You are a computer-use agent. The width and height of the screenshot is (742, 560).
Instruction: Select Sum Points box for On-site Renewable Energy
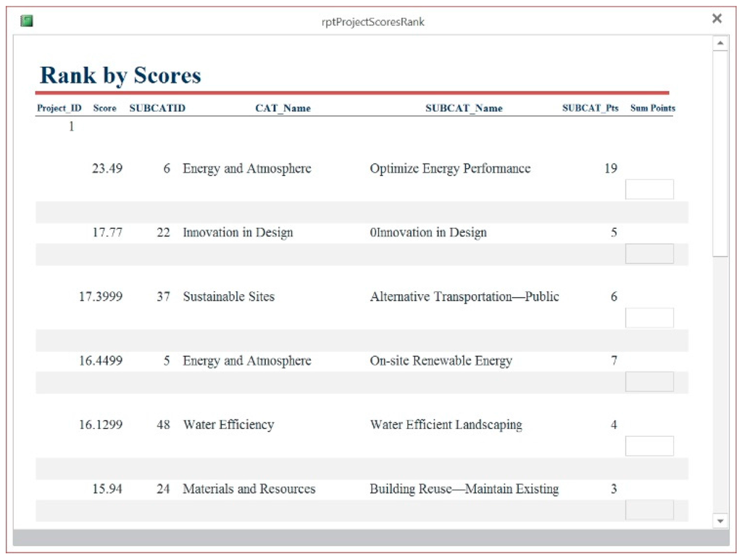[x=649, y=382]
